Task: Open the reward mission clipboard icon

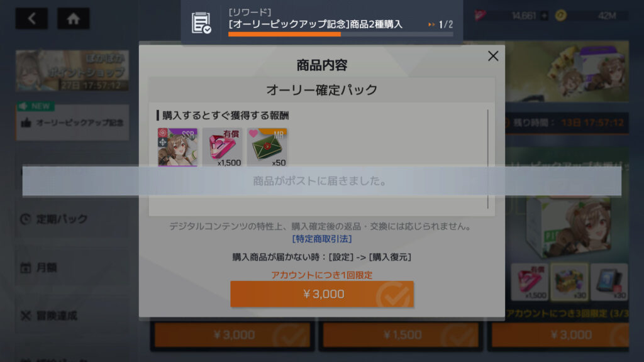Action: 201,23
